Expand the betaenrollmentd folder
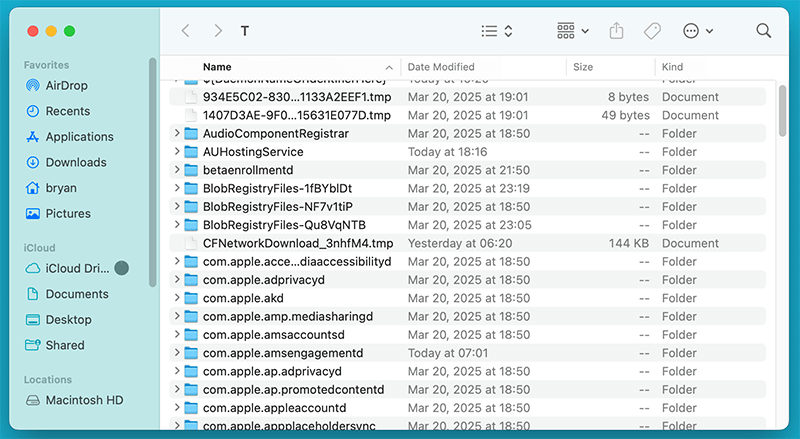 [x=177, y=170]
